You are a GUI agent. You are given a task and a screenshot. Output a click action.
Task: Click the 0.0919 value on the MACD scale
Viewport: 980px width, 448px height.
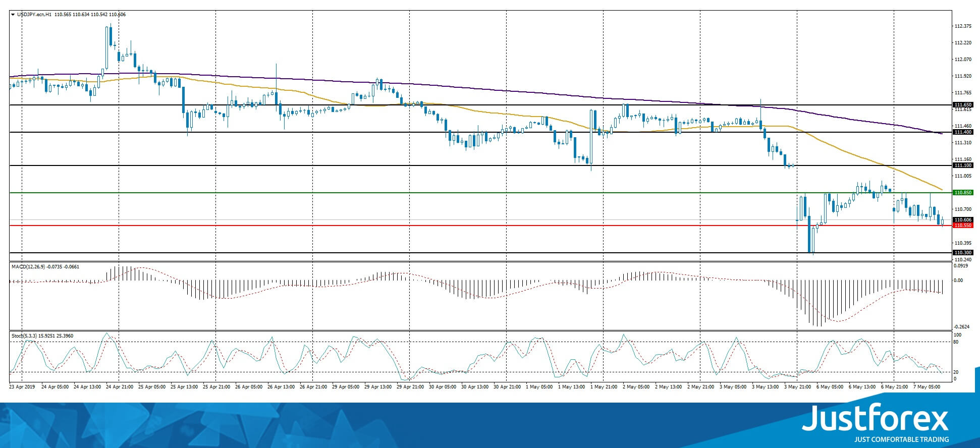coord(961,265)
